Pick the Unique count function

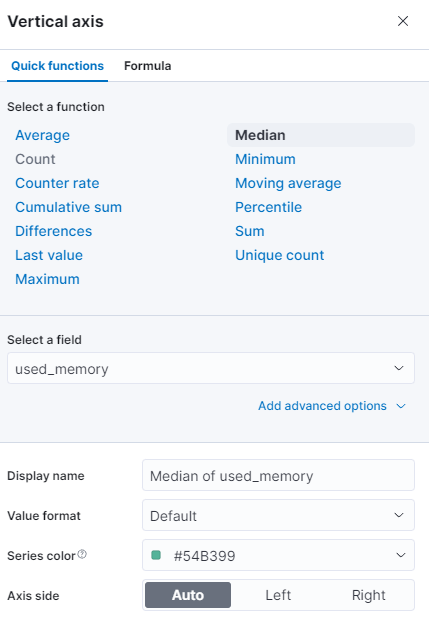tap(280, 255)
